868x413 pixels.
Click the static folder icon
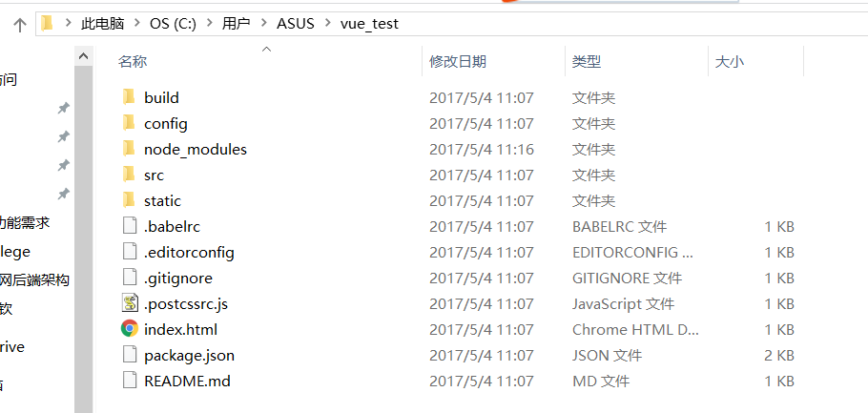tap(130, 200)
